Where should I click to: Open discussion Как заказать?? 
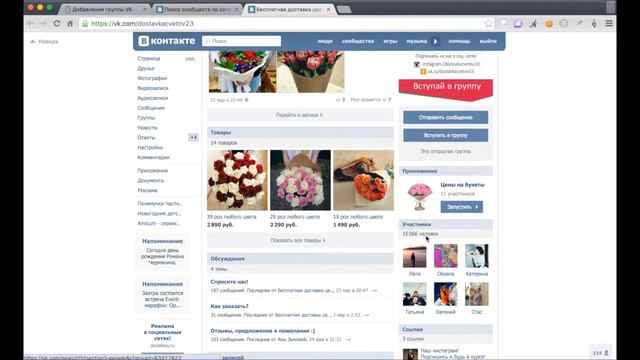[x=229, y=306]
